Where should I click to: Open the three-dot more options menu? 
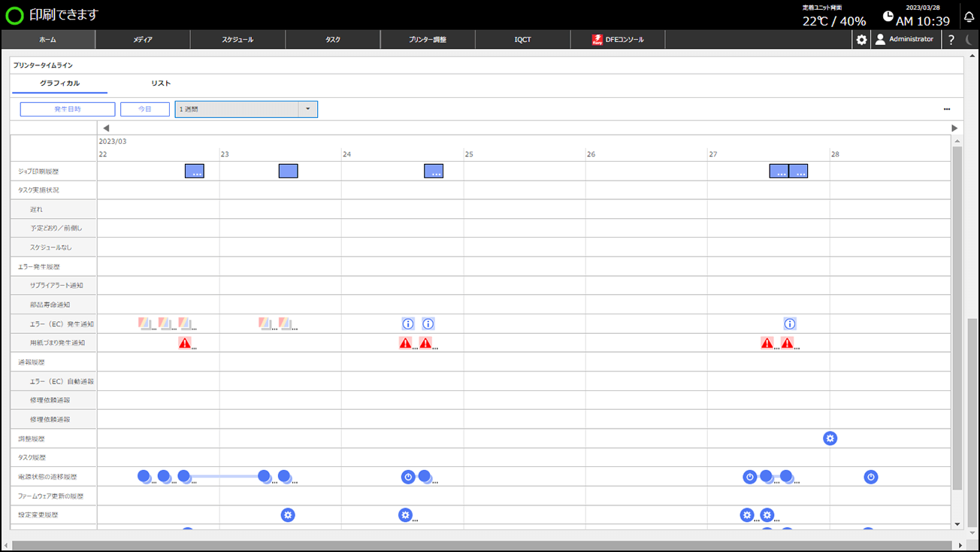(x=947, y=110)
